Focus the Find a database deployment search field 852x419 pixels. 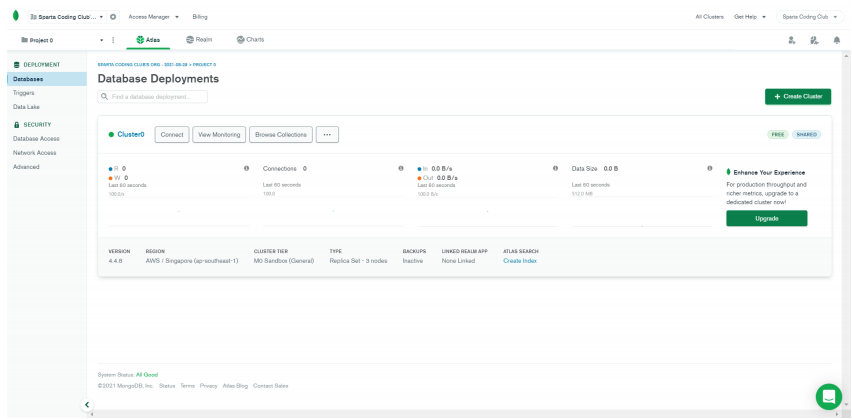pos(153,97)
